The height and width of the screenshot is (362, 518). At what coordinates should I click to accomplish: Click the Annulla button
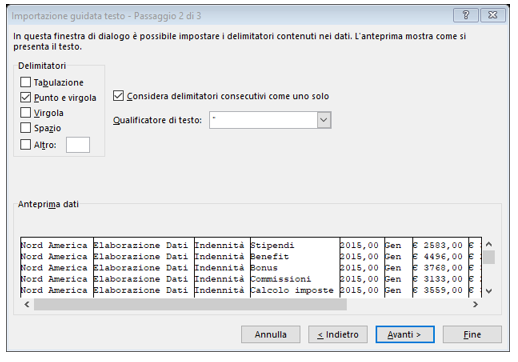point(271,334)
